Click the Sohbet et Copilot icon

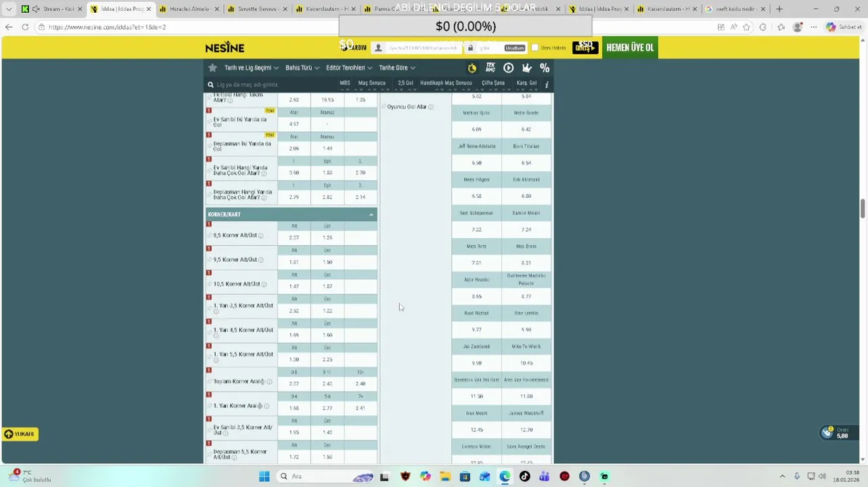pyautogui.click(x=843, y=27)
